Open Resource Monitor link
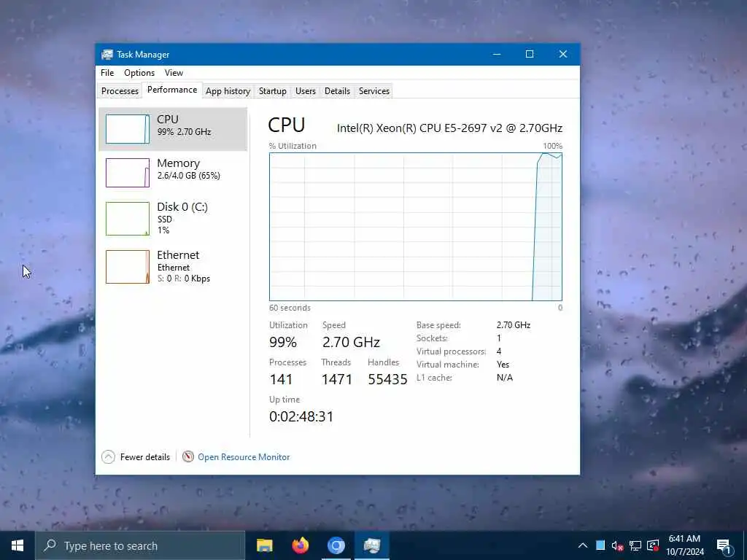747x560 pixels. [x=244, y=457]
